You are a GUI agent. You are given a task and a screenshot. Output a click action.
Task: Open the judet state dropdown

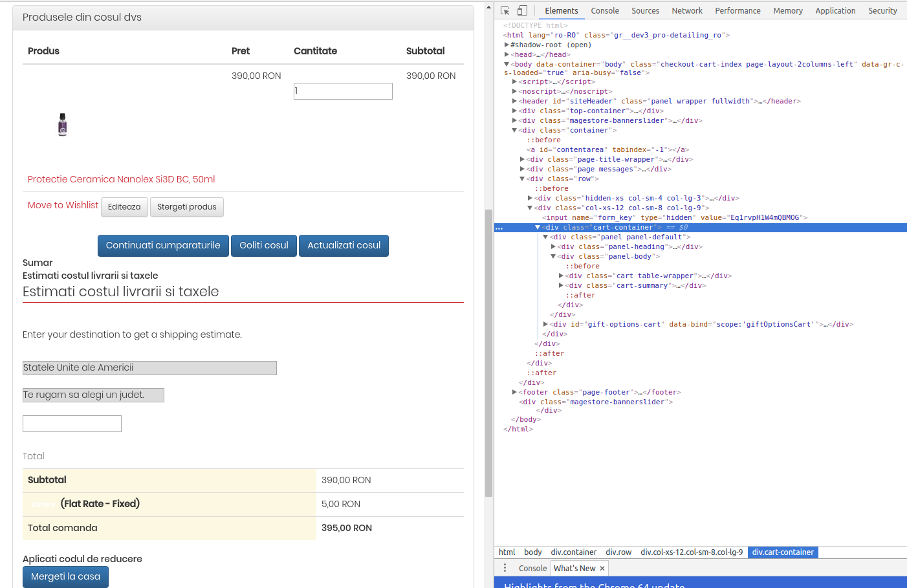coord(93,395)
